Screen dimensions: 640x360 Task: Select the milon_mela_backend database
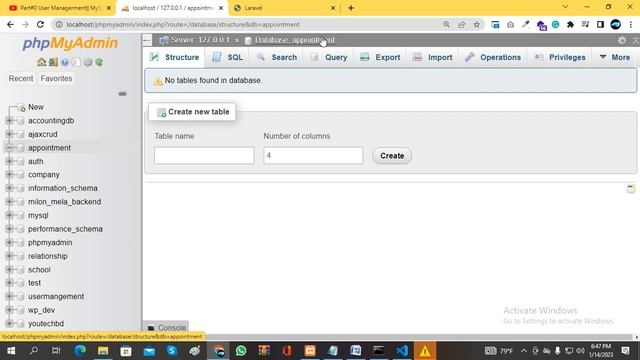coord(64,202)
